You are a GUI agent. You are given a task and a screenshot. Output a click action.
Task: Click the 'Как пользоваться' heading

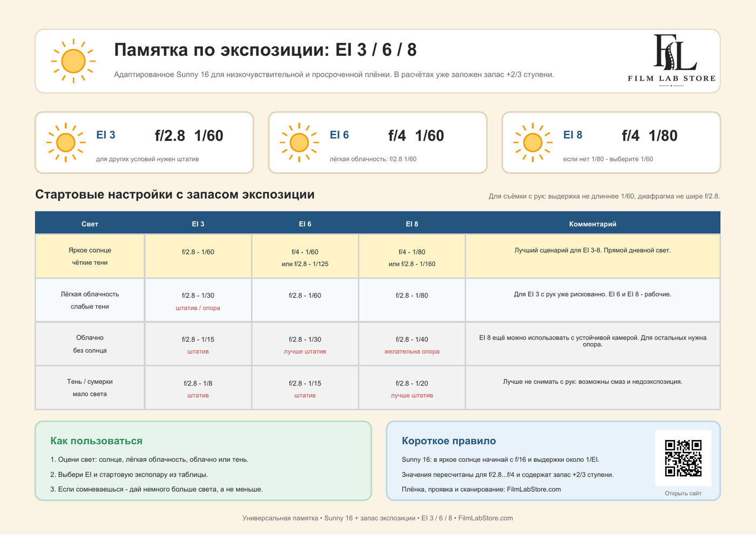[x=97, y=441]
